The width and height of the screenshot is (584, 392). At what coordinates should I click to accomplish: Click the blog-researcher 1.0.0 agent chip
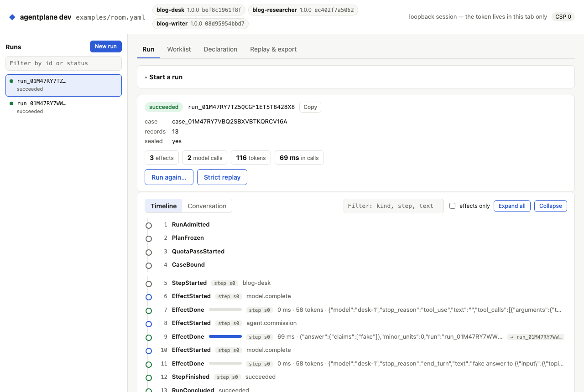point(303,10)
